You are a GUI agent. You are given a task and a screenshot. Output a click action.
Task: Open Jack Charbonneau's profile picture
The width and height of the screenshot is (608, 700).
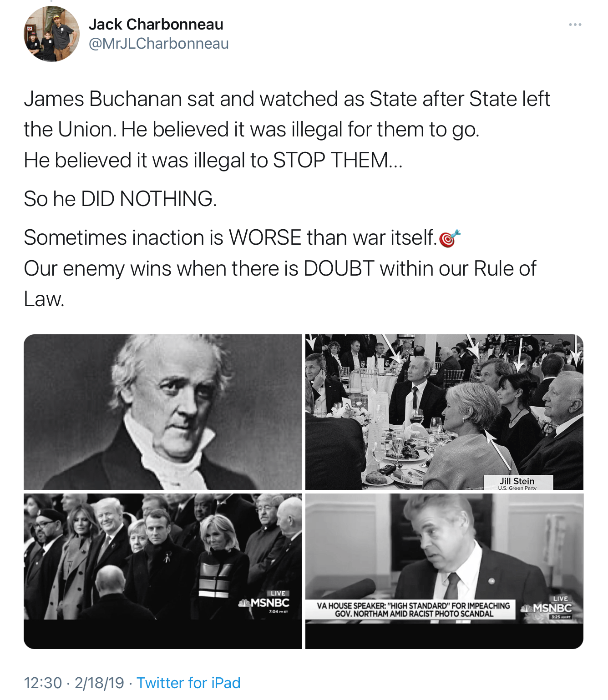pyautogui.click(x=51, y=34)
